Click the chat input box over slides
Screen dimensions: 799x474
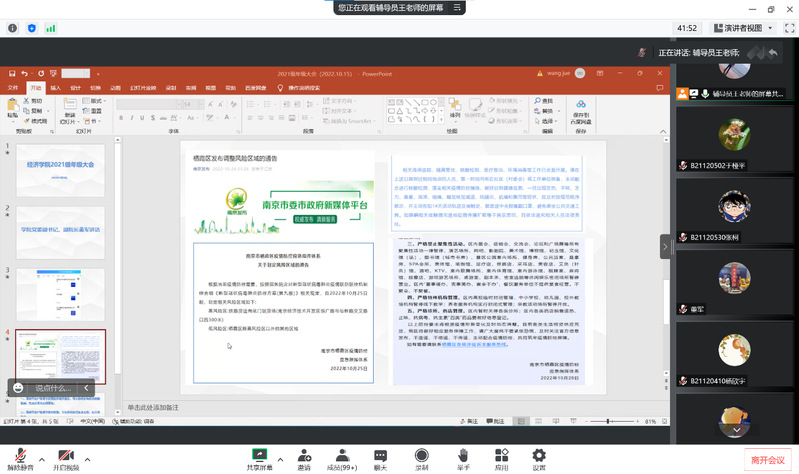[x=52, y=388]
